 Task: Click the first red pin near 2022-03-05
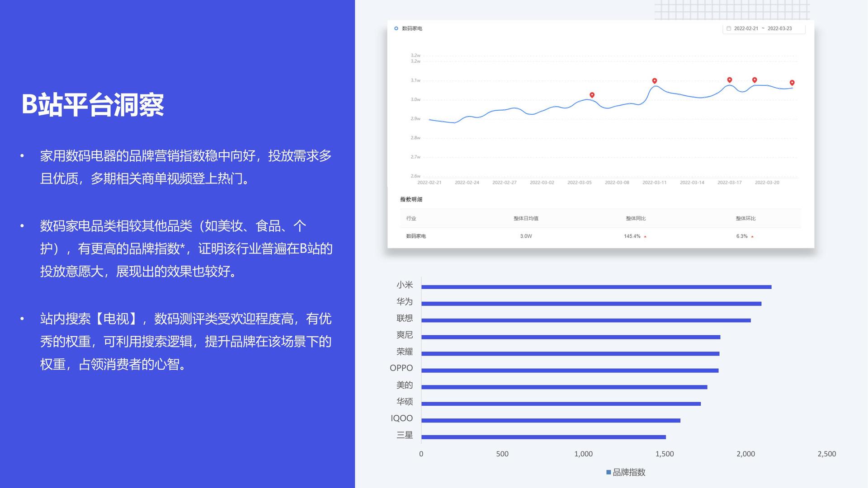coord(592,95)
